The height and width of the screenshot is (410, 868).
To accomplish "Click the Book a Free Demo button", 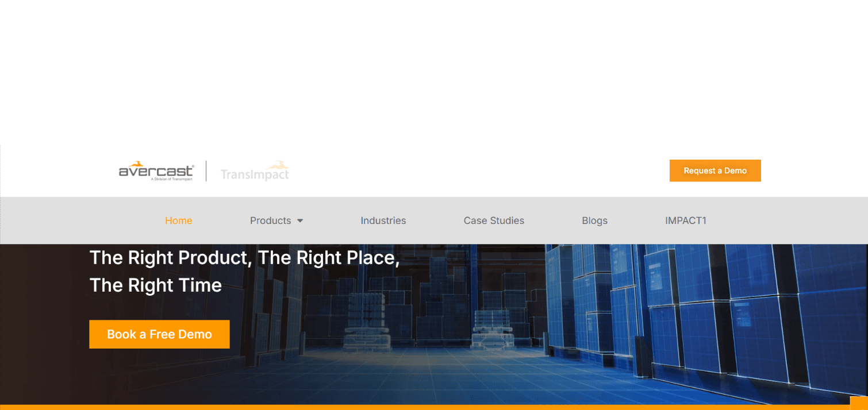I will 159,334.
